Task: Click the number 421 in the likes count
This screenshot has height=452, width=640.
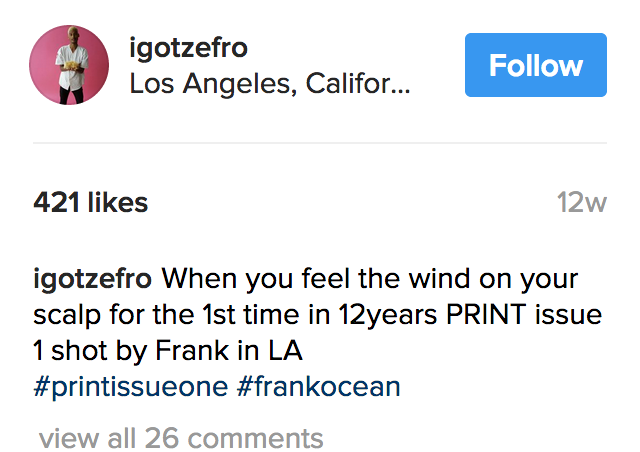Action: click(x=56, y=203)
